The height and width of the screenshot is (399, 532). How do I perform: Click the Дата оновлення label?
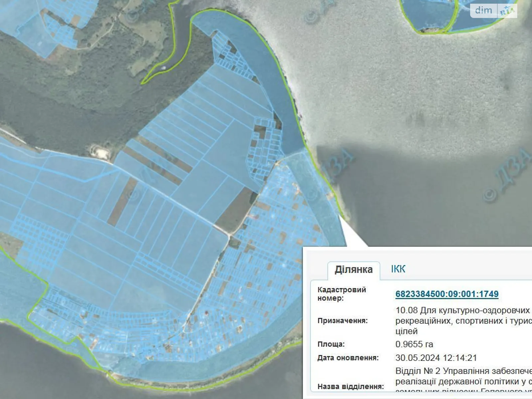pos(348,358)
